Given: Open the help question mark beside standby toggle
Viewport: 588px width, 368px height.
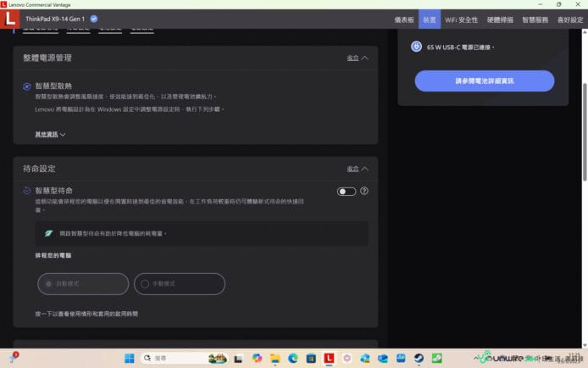Looking at the screenshot, I should pos(363,191).
